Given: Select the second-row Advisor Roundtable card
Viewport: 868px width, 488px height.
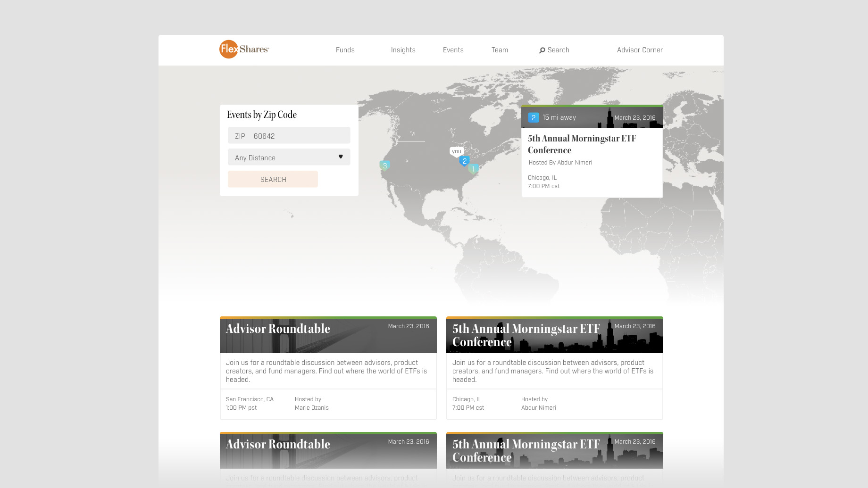Looking at the screenshot, I should click(x=328, y=451).
